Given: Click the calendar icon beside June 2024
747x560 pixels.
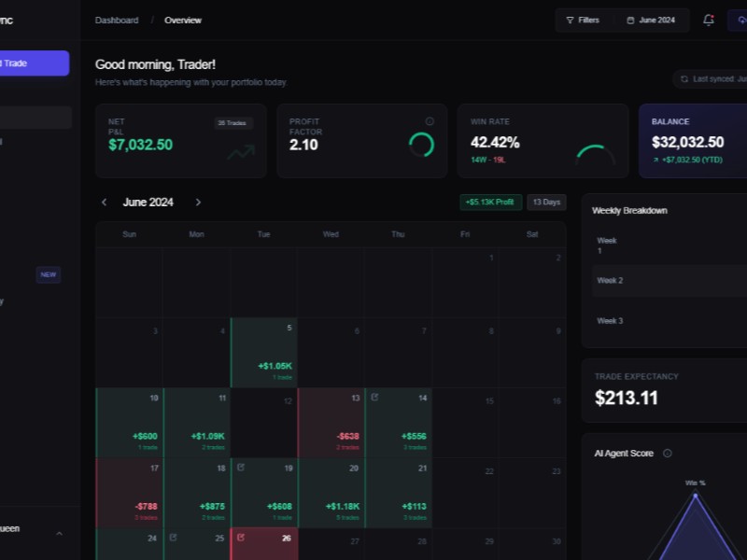Looking at the screenshot, I should 630,20.
